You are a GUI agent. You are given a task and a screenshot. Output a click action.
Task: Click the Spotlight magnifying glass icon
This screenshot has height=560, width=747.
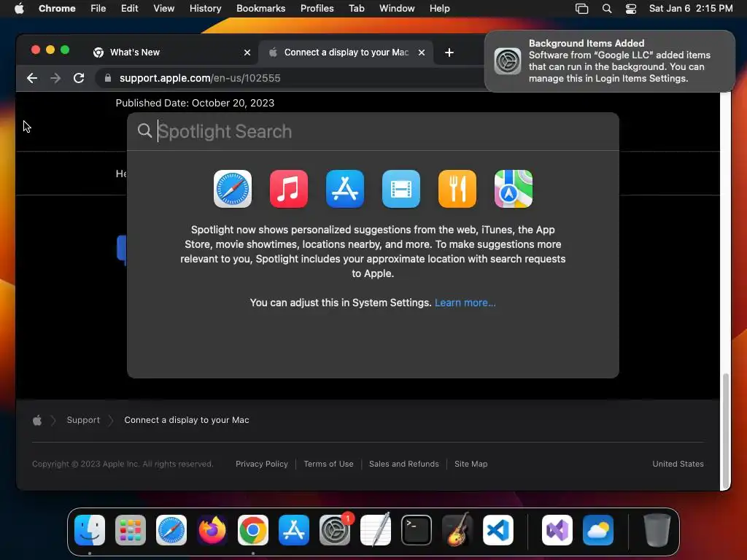[x=144, y=131]
